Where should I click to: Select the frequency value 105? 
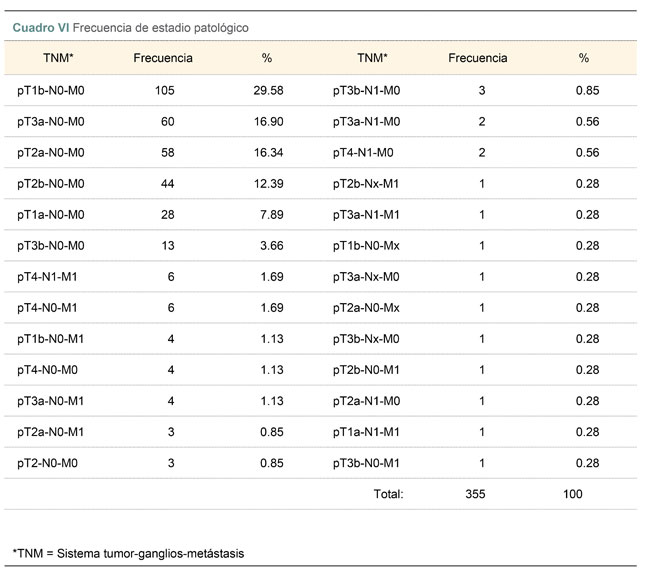click(165, 90)
